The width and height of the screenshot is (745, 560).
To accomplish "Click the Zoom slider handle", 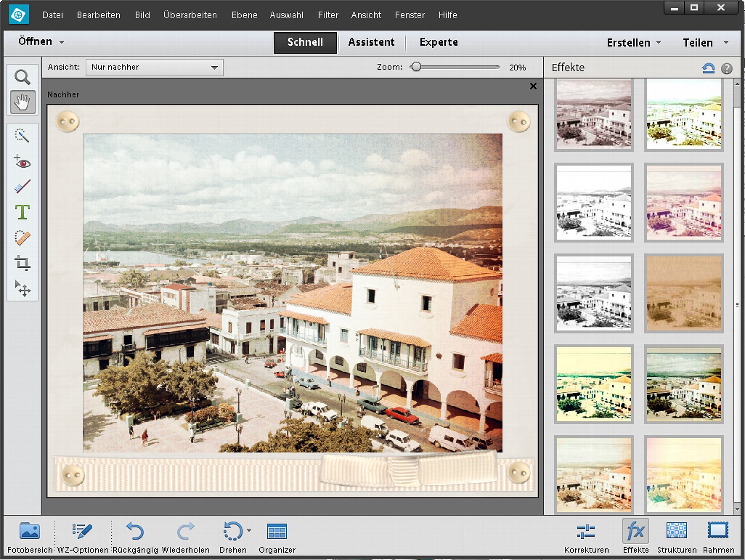I will [x=416, y=67].
